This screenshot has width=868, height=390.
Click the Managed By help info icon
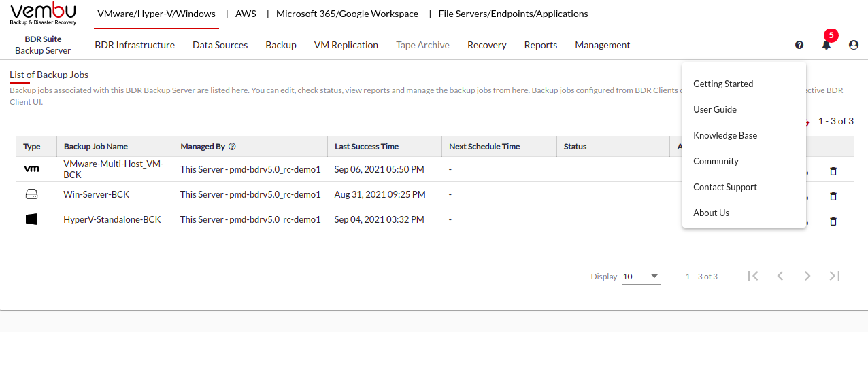pyautogui.click(x=232, y=146)
